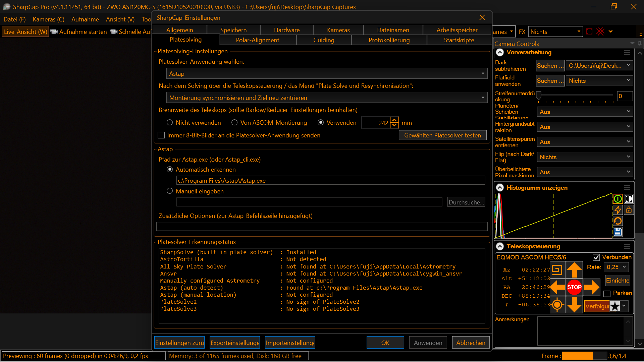
Task: Click the Einrichten button in Teleskopsteuerung
Action: pyautogui.click(x=618, y=281)
